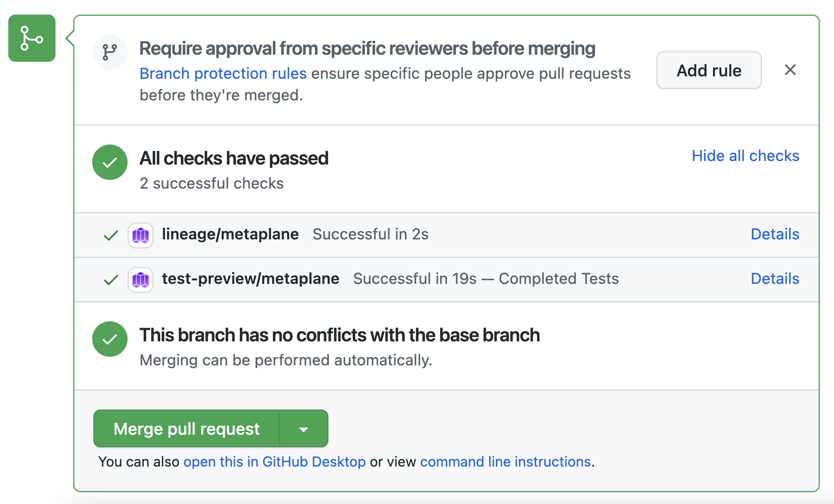Image resolution: width=834 pixels, height=504 pixels.
Task: View Details for lineage/metaplane check
Action: [x=775, y=234]
